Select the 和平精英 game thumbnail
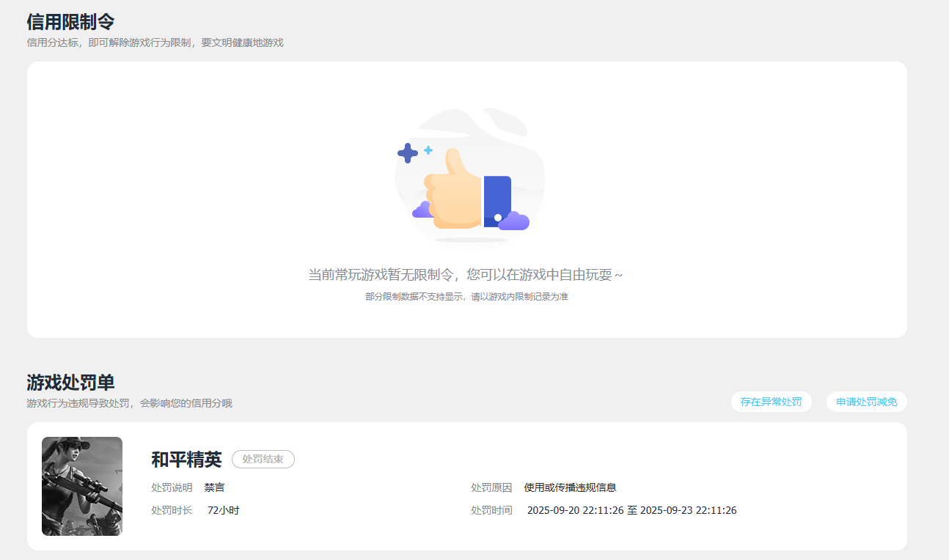 tap(82, 486)
